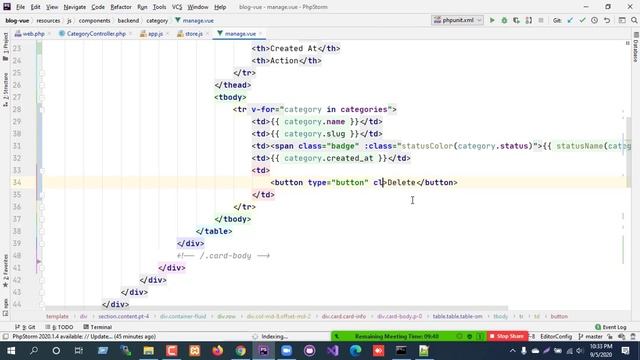Open Zoom from the taskbar
Screen dimensions: 640x360
(287, 351)
